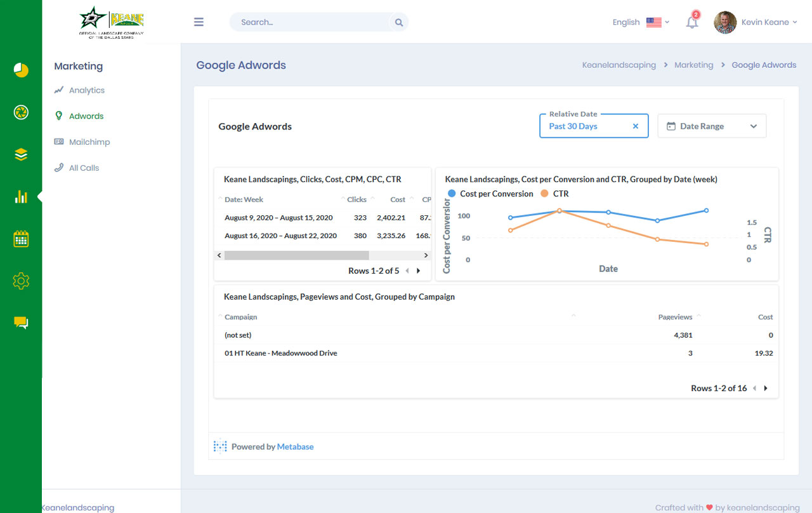Click the 19.32 cost value

(764, 353)
